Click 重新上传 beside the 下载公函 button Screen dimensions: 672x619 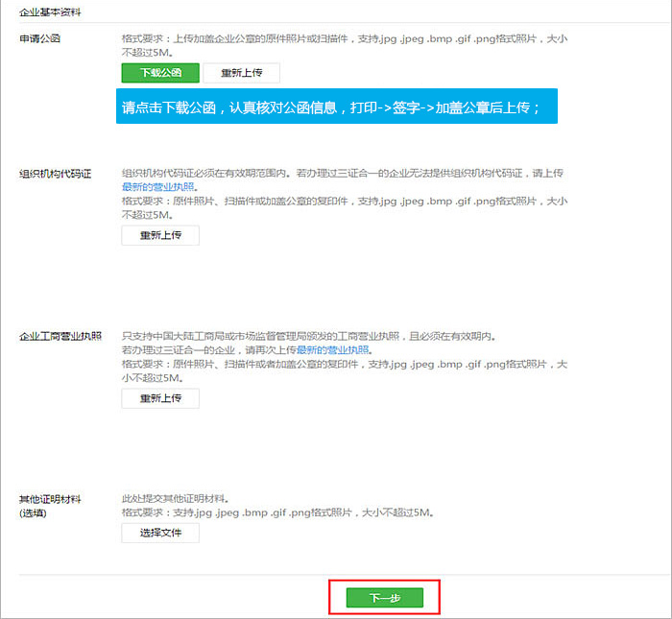pos(241,73)
